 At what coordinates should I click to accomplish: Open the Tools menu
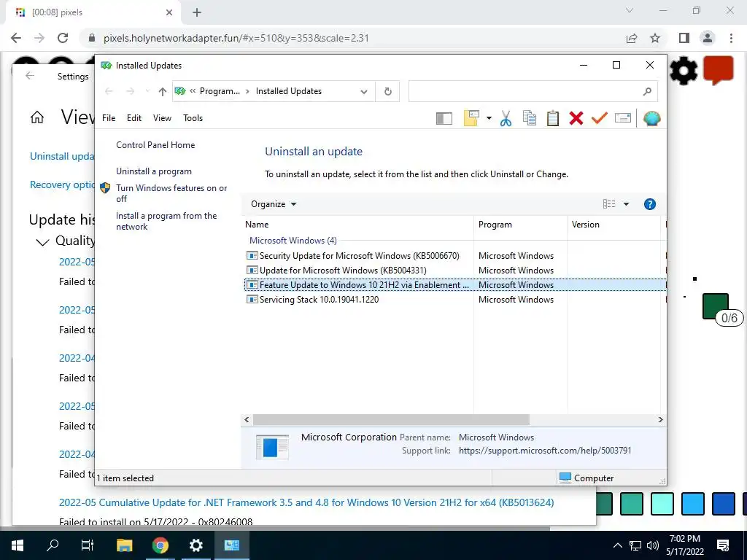coord(193,118)
